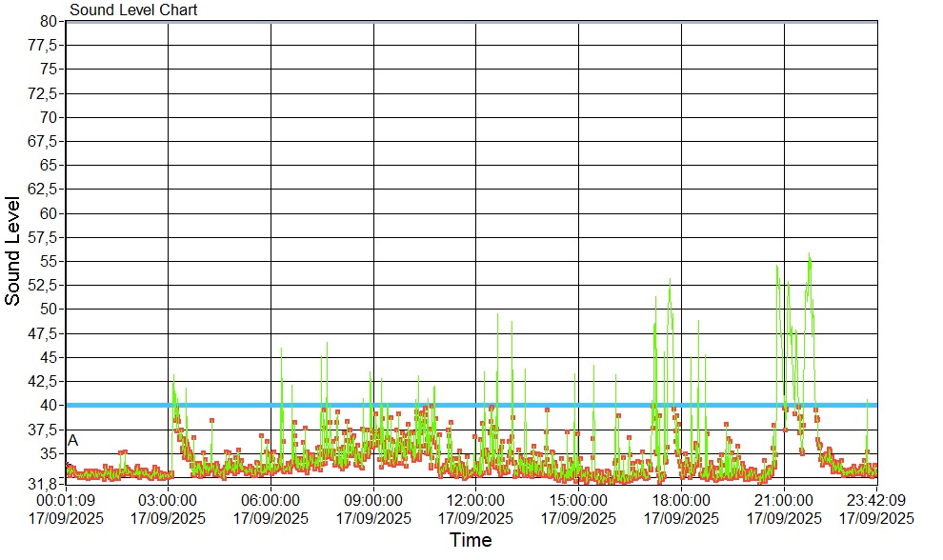
Task: Click the Time axis title
Action: coord(471,541)
